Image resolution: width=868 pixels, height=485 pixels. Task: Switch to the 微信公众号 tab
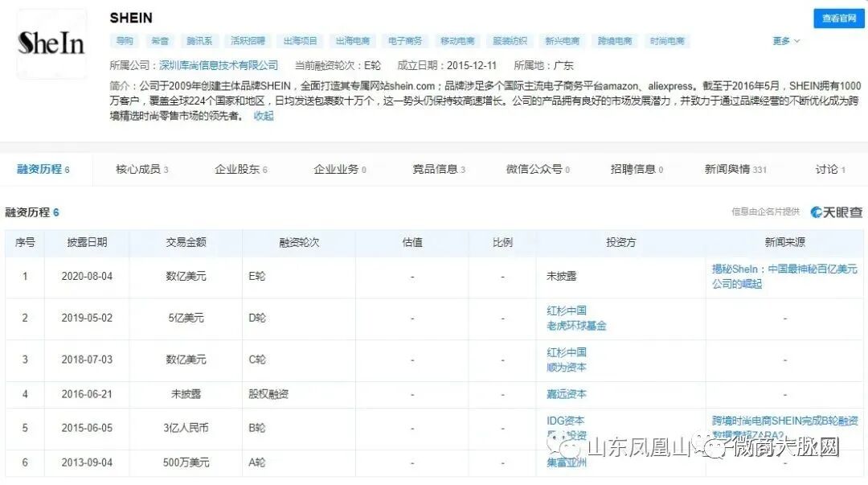[x=538, y=169]
